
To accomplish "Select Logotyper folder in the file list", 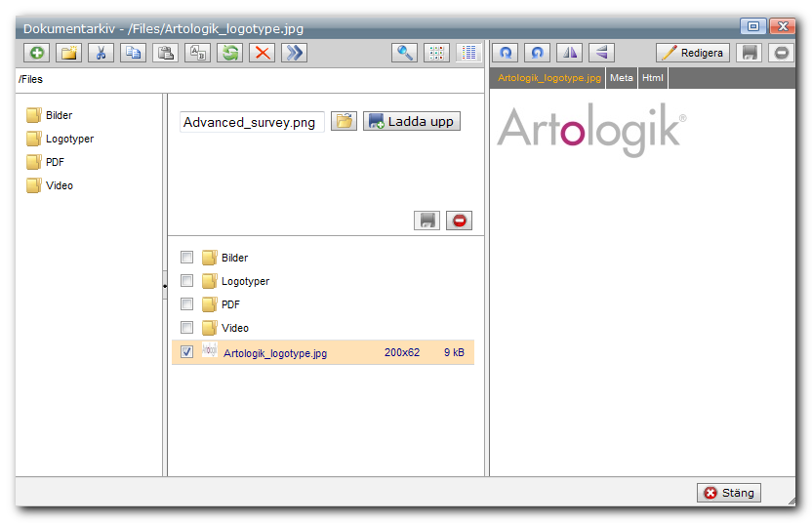I will [236, 281].
